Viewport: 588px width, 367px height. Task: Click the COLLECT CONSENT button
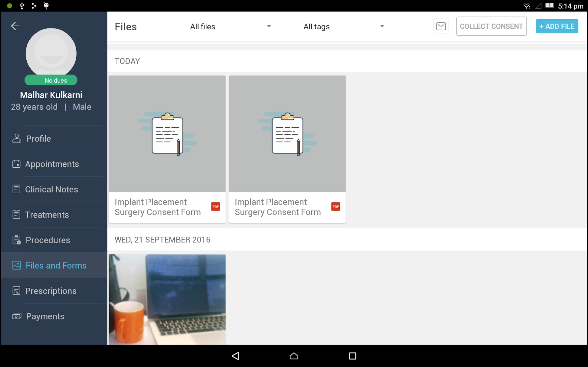(491, 26)
